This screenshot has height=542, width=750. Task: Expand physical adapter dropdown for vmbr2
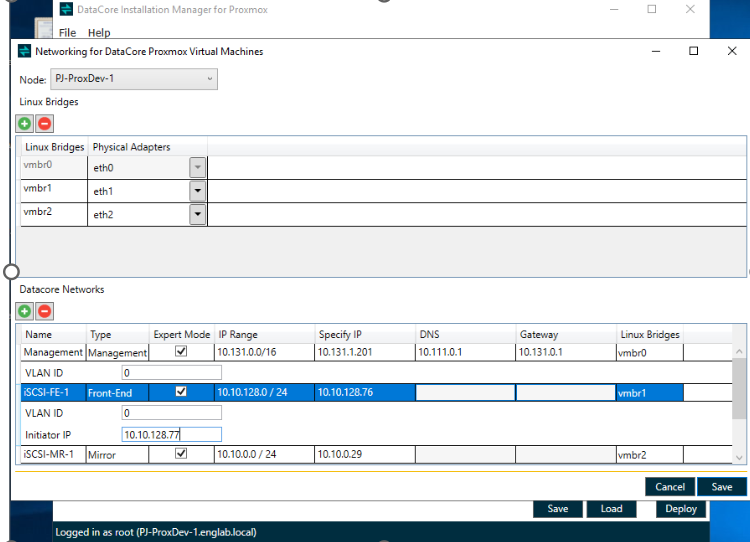point(198,214)
